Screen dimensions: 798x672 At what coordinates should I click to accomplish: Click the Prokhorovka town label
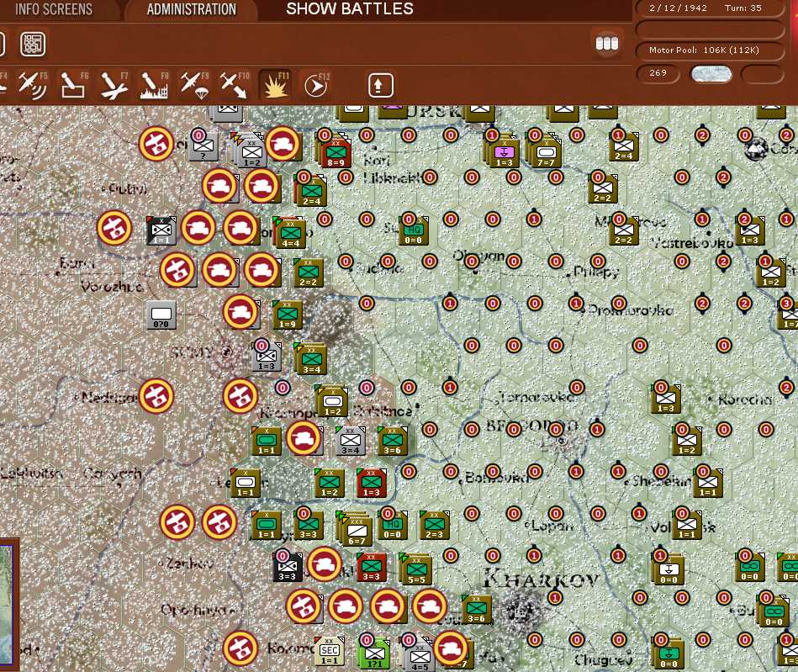pos(631,310)
